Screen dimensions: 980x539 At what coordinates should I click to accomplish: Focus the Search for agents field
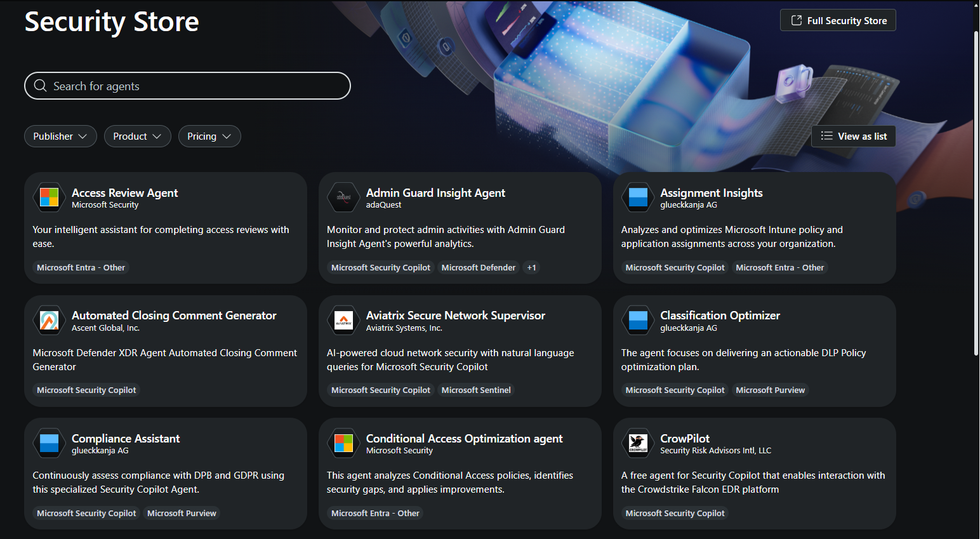tap(187, 86)
